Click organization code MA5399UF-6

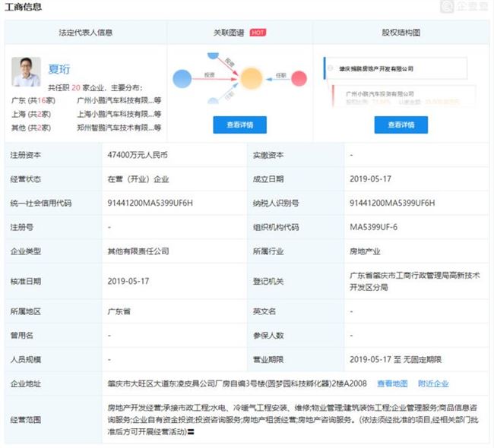coord(373,227)
